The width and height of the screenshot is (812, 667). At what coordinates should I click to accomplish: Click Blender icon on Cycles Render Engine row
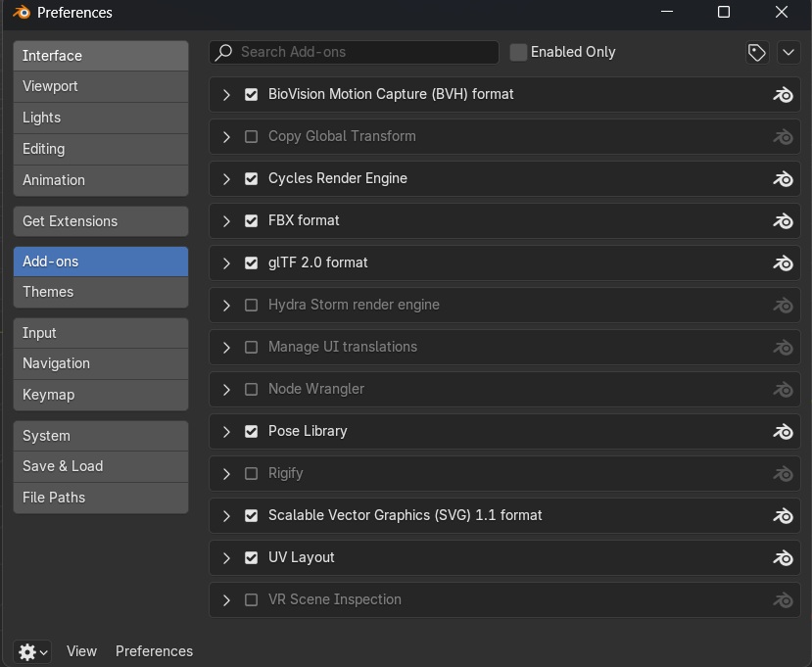pyautogui.click(x=783, y=178)
